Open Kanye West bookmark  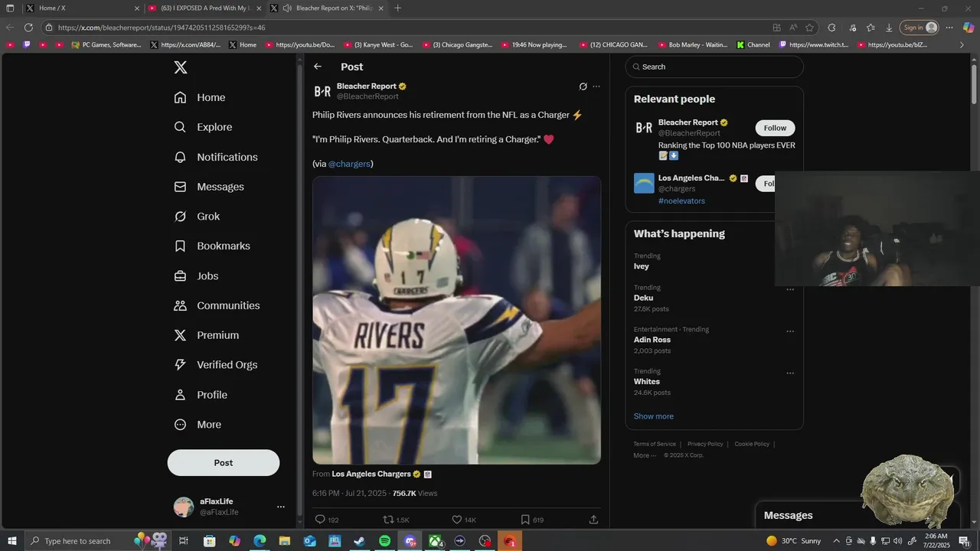coord(379,45)
